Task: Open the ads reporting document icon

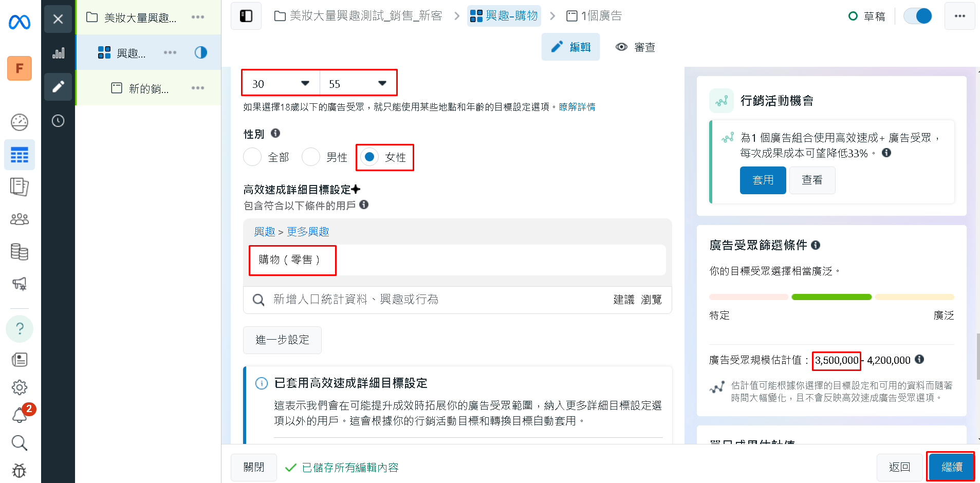Action: click(x=20, y=187)
